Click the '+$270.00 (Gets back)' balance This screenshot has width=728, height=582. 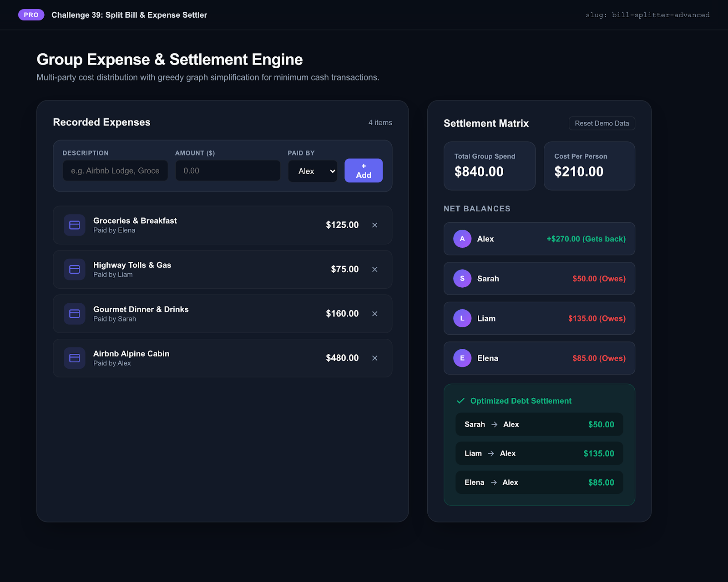pos(586,239)
